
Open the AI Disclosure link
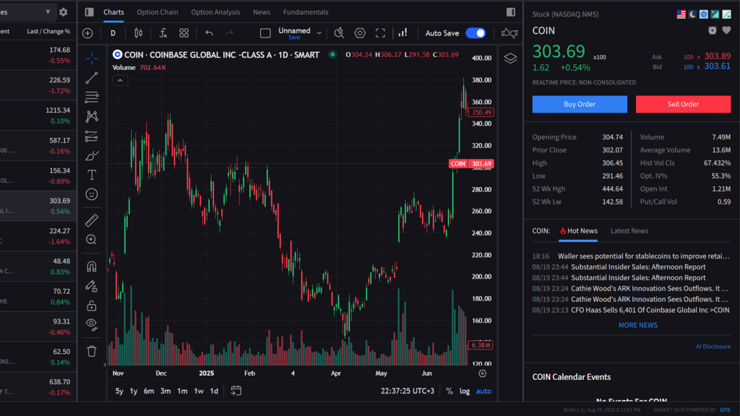(713, 347)
